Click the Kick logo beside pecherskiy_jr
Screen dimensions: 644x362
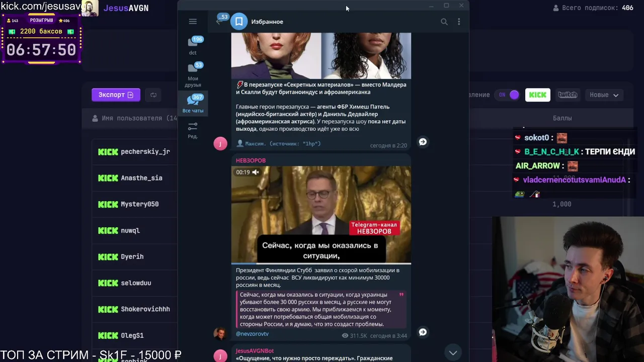point(108,151)
